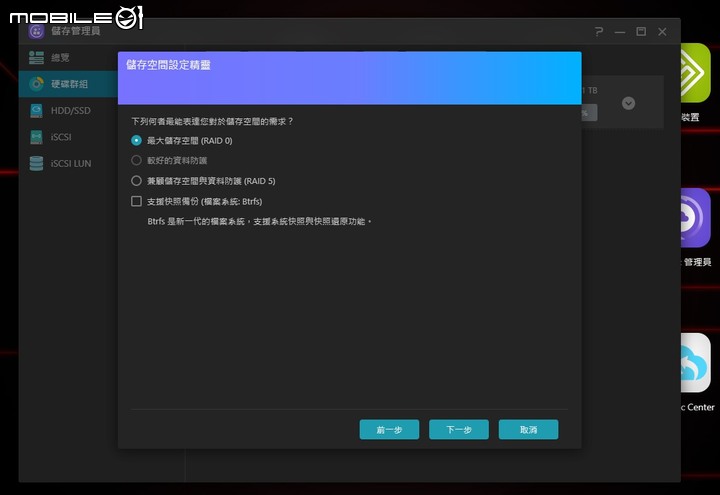Click the 下一步 next button
Image resolution: width=720 pixels, height=495 pixels.
pyautogui.click(x=459, y=429)
